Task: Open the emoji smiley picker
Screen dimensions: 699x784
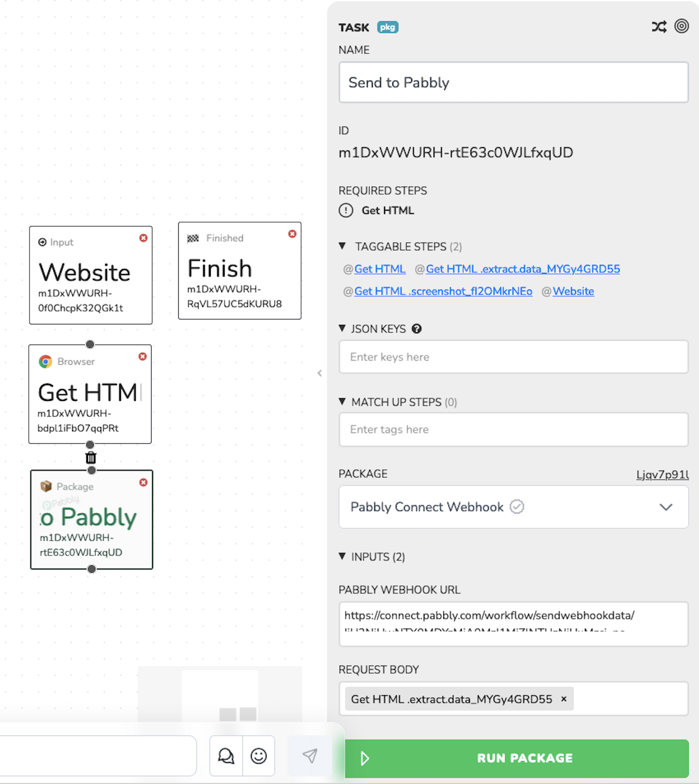Action: pos(259,756)
